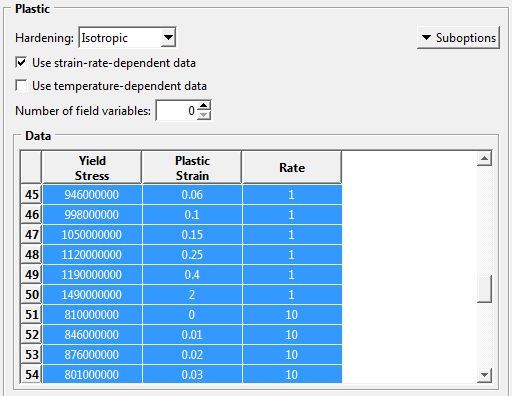
Task: Click yield stress cell 801000000
Action: 92,374
